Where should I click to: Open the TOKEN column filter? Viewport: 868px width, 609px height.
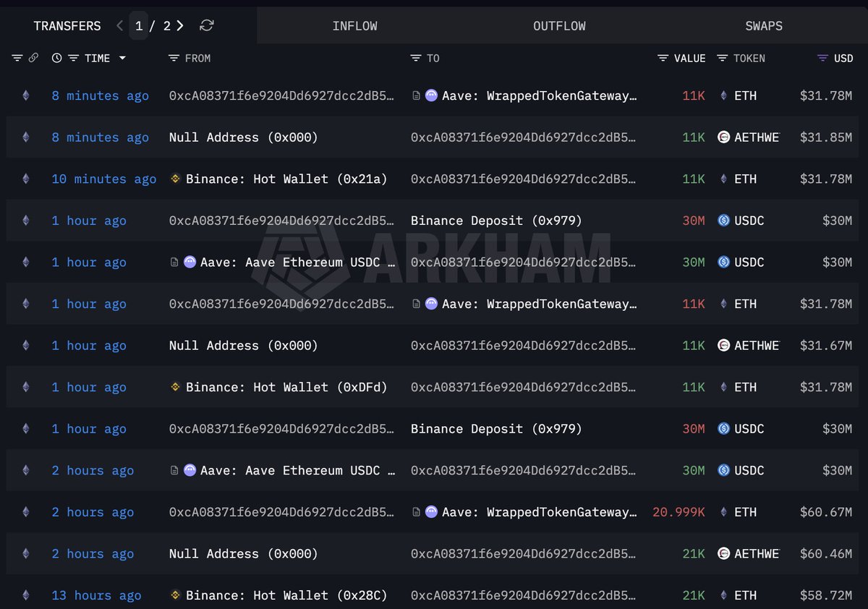tap(722, 58)
